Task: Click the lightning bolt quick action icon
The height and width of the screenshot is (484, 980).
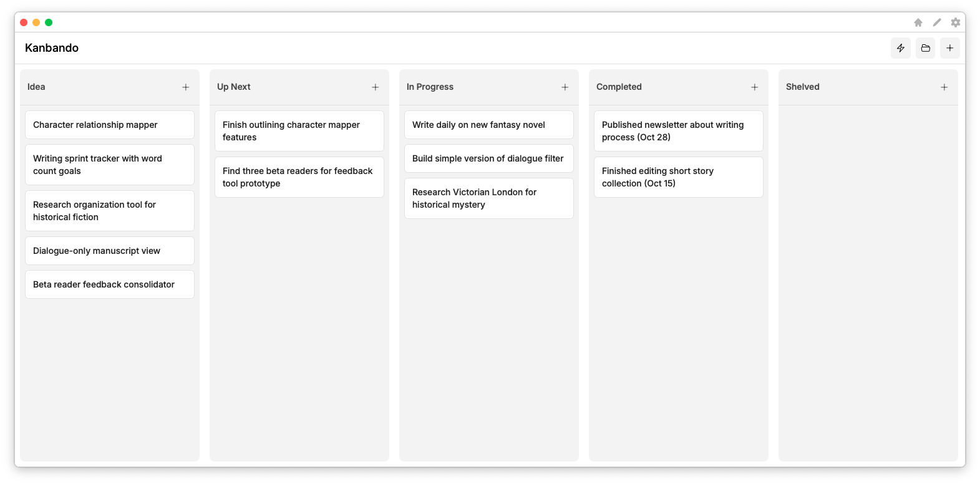Action: point(900,48)
